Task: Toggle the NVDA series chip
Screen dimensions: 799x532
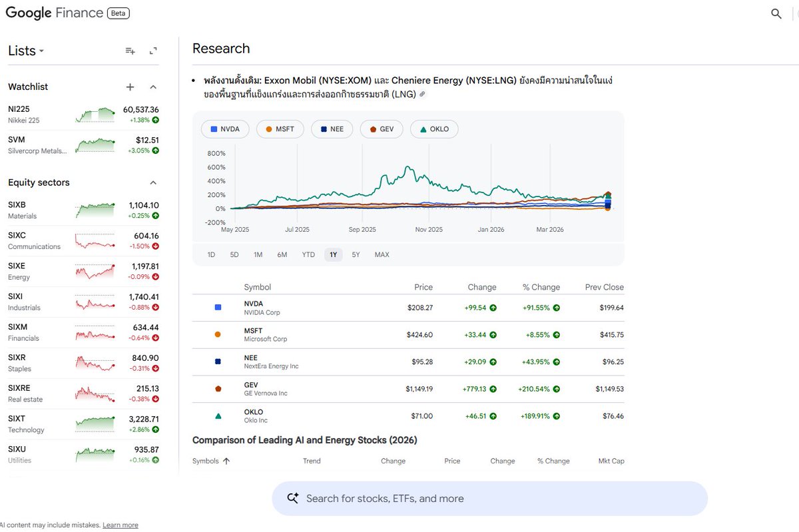Action: (x=225, y=129)
